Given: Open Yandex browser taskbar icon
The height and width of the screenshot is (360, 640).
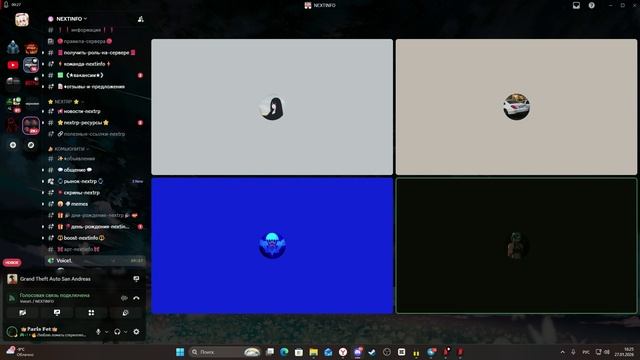Looking at the screenshot, I should [343, 352].
